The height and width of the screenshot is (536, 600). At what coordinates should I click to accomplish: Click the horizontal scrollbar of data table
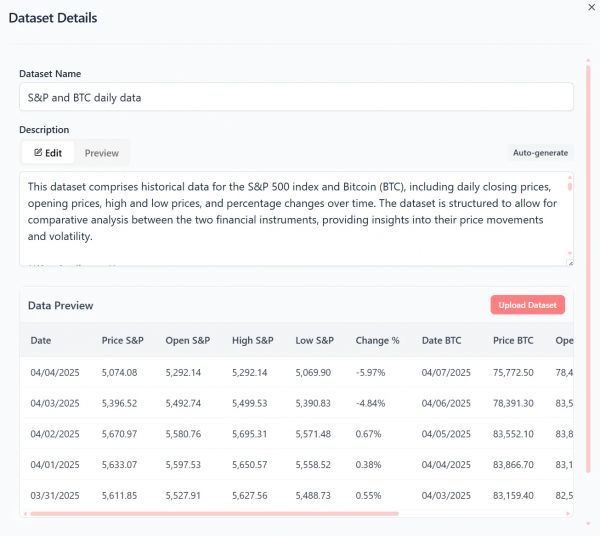[x=215, y=514]
